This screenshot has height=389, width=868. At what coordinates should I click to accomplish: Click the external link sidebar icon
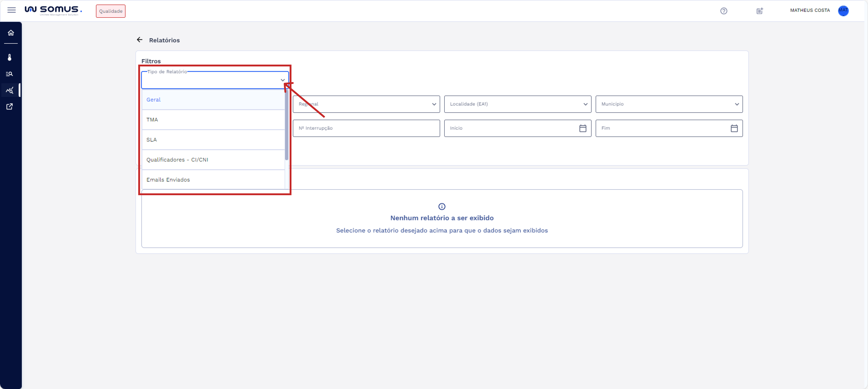10,106
